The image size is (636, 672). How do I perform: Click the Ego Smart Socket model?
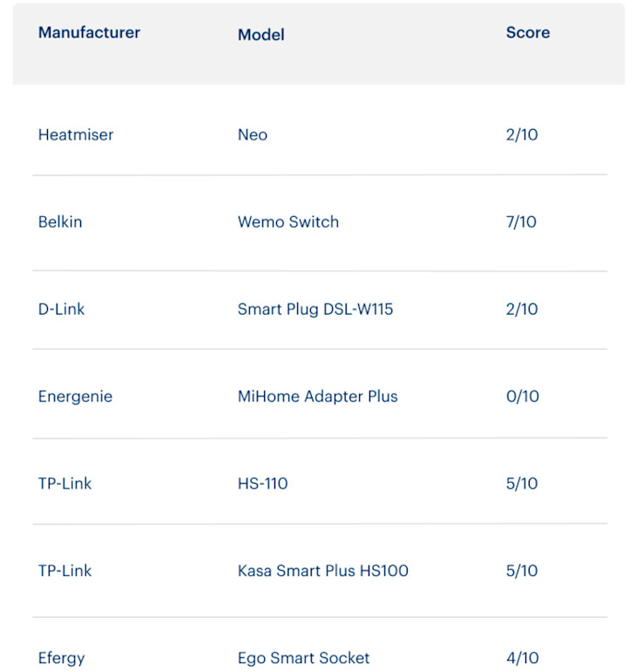(304, 658)
